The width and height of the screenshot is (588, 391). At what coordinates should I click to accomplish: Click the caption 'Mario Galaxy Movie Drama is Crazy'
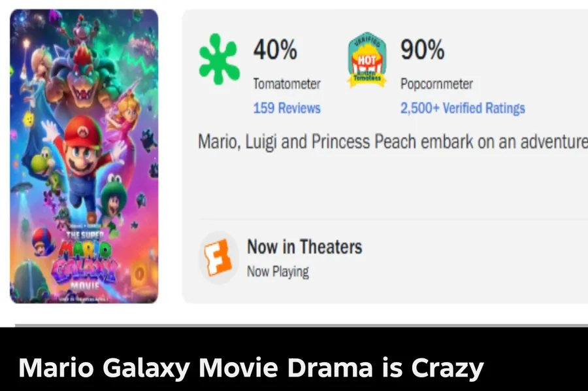point(251,368)
